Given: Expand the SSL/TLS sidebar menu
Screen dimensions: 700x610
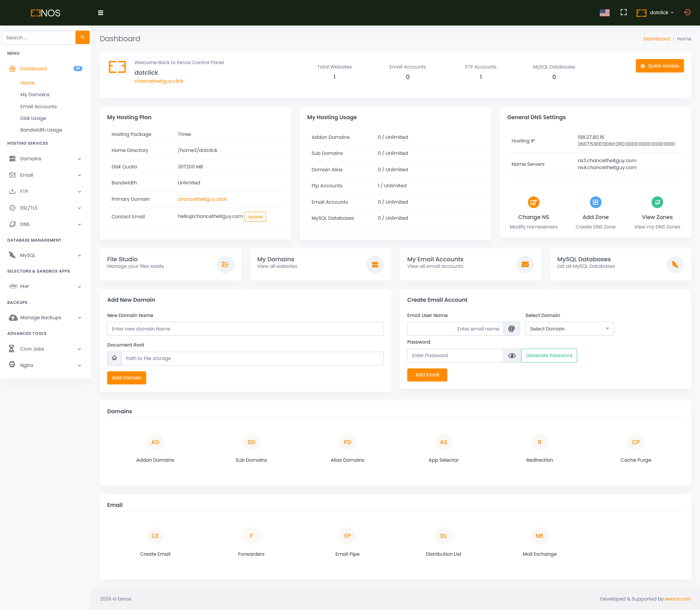Looking at the screenshot, I should [x=46, y=208].
